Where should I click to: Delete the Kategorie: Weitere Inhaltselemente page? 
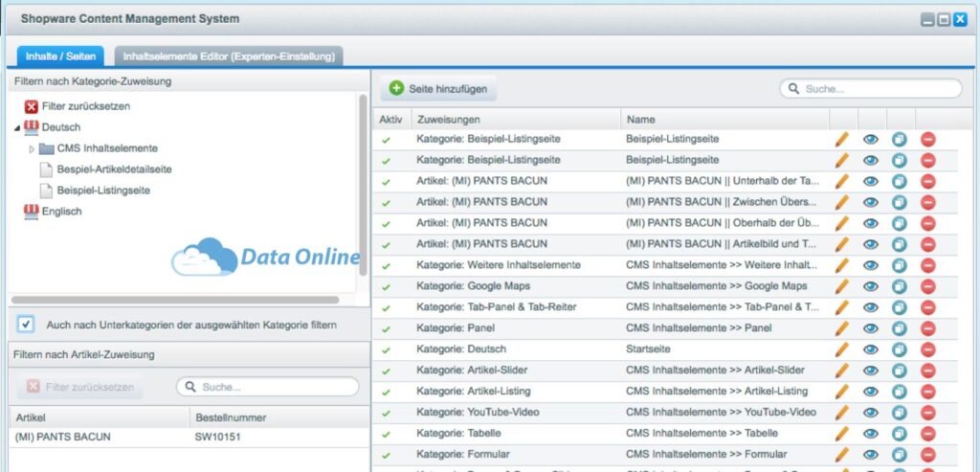(x=928, y=266)
